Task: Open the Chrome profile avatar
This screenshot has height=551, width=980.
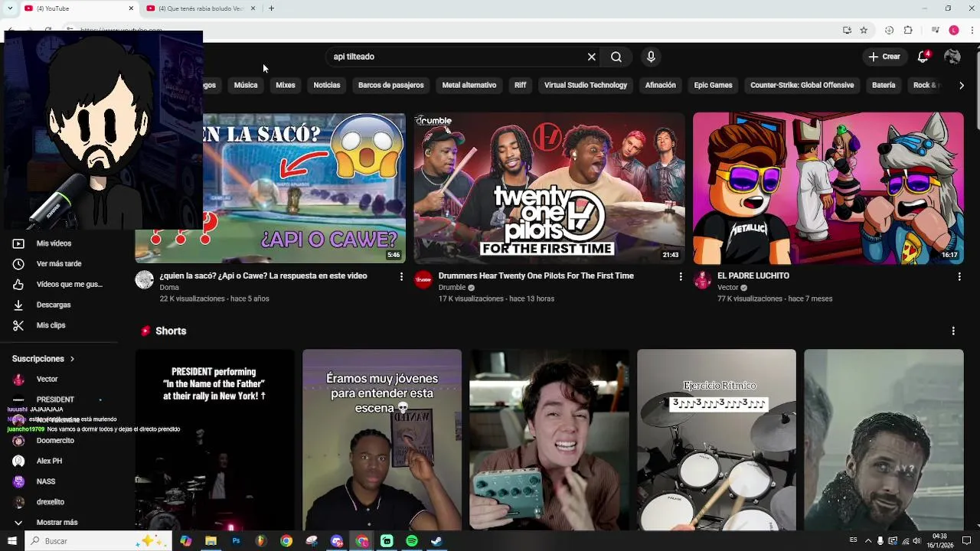Action: [x=953, y=31]
